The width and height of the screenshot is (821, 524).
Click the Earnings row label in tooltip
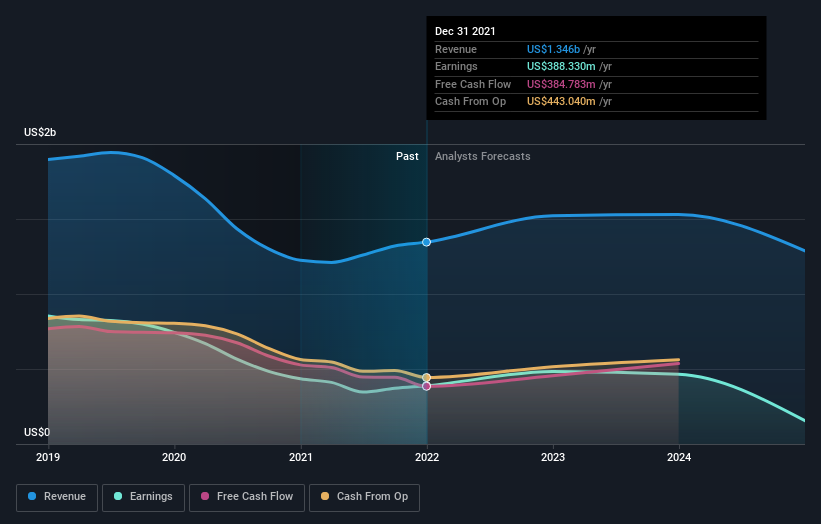(x=456, y=66)
